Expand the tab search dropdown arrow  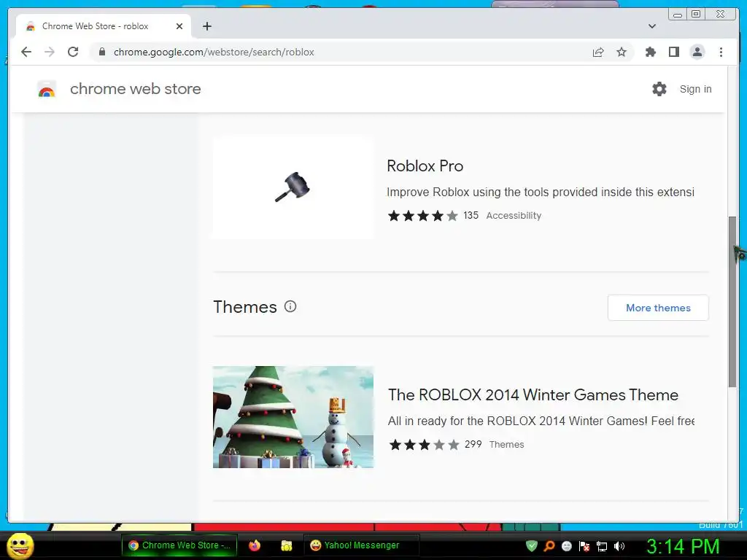click(x=651, y=26)
